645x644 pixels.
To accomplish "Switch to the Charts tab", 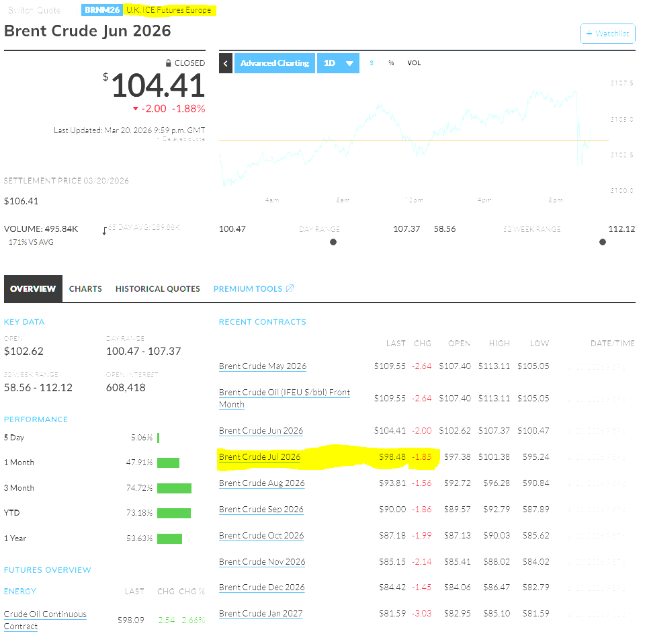I will pos(85,289).
